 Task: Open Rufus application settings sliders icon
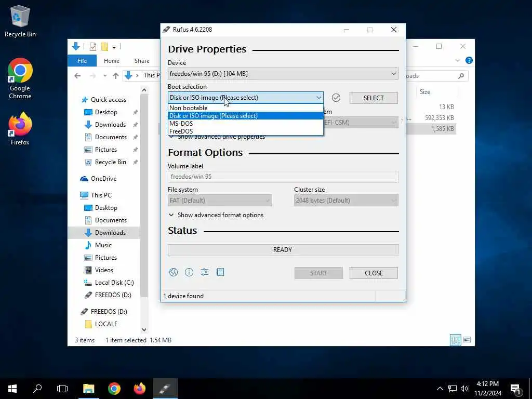tap(205, 272)
